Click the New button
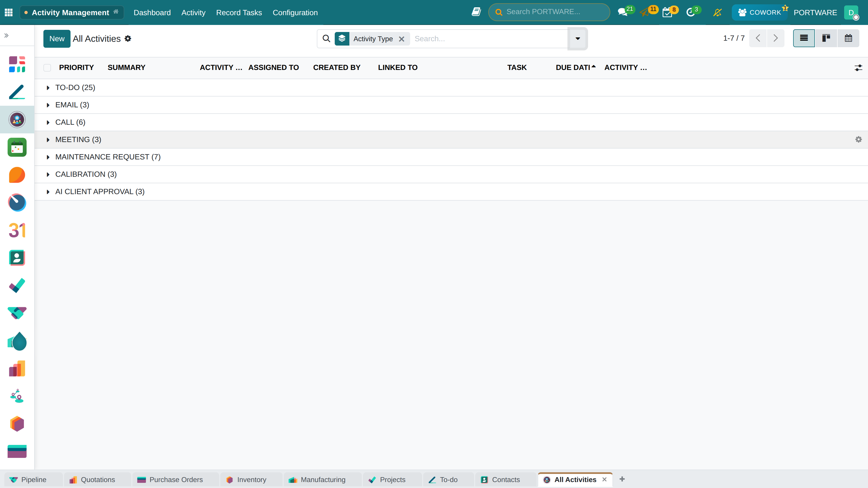 [57, 39]
